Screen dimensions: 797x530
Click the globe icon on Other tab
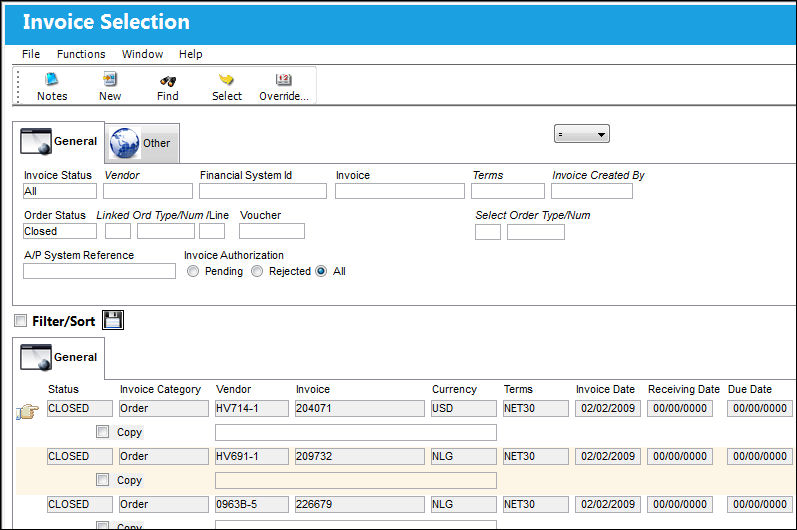(125, 143)
